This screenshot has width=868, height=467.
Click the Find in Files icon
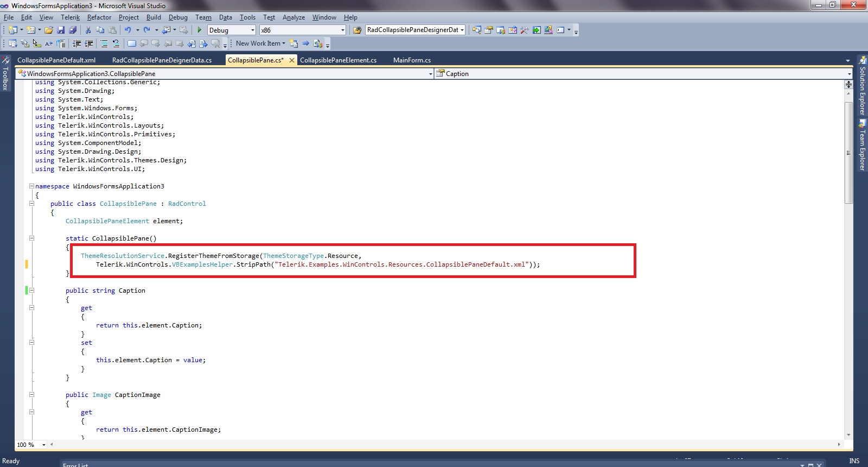tap(358, 30)
